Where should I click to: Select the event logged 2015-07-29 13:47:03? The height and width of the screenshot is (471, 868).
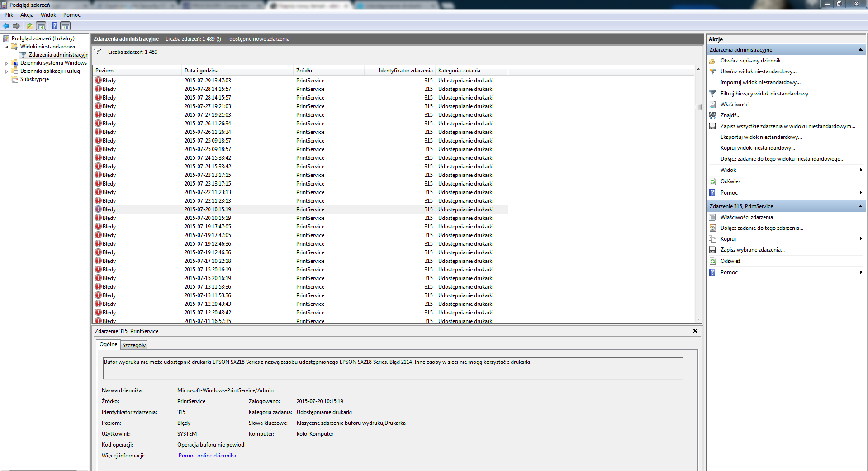[208, 81]
